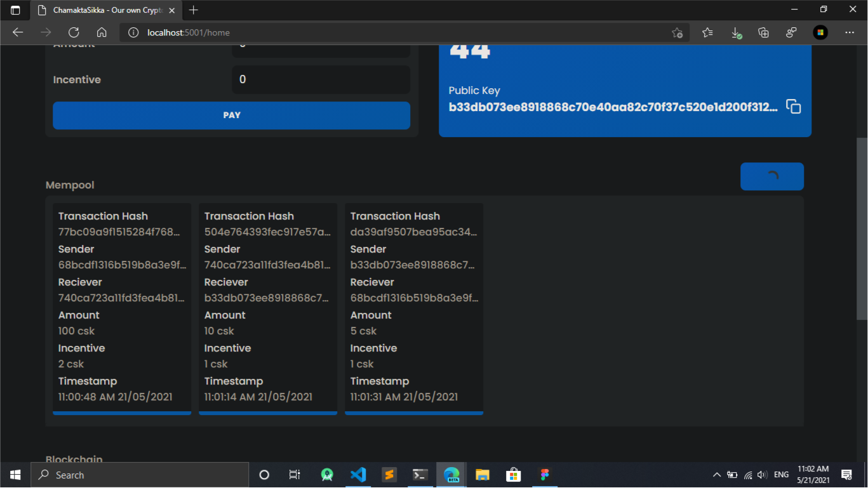Open Task View on the taskbar
868x488 pixels.
[295, 475]
